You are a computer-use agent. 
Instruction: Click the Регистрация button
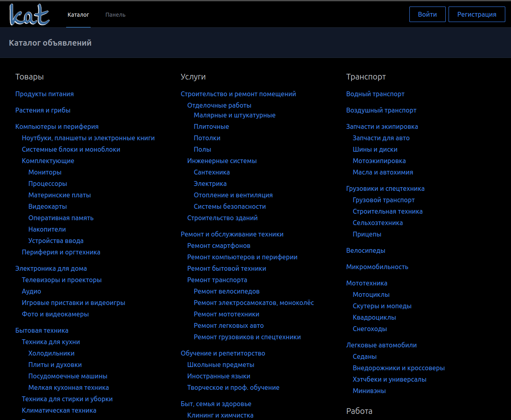pyautogui.click(x=476, y=14)
